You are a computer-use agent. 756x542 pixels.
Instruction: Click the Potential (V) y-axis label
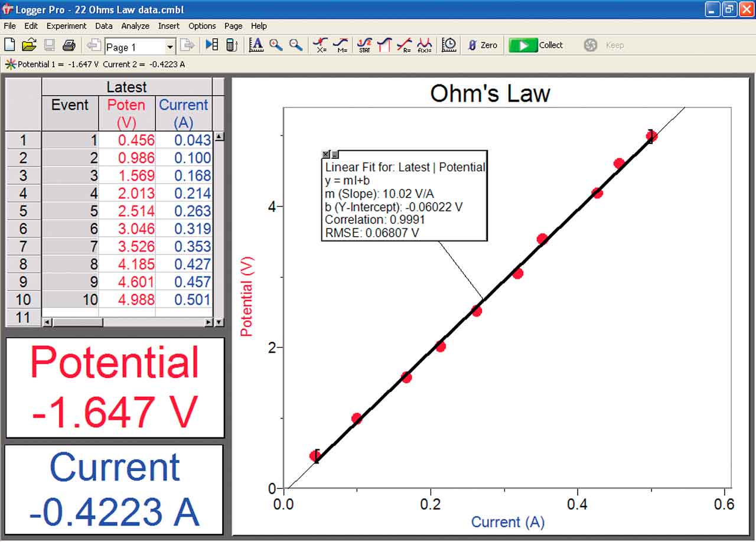pos(246,296)
